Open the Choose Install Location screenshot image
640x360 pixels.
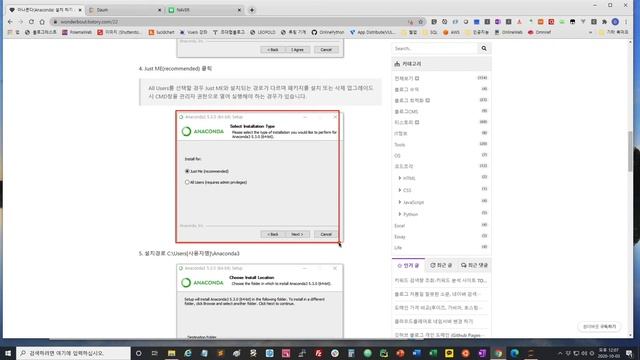point(260,300)
